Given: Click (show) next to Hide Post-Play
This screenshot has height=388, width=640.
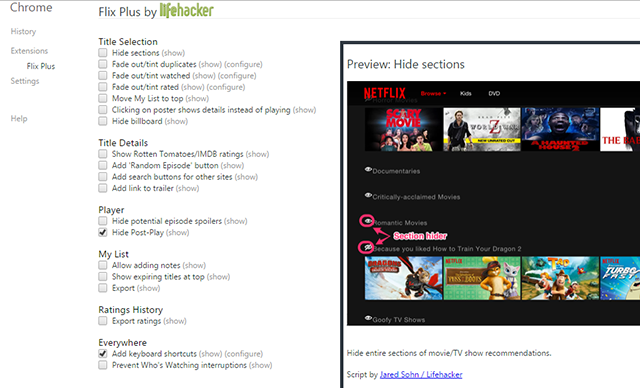Looking at the screenshot, I should 178,233.
